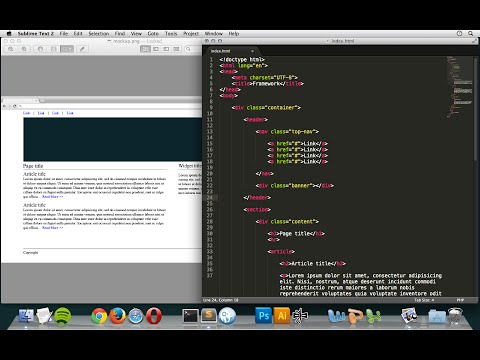Open the Tab Size selector in the status bar
The image size is (480, 360).
tap(424, 300)
